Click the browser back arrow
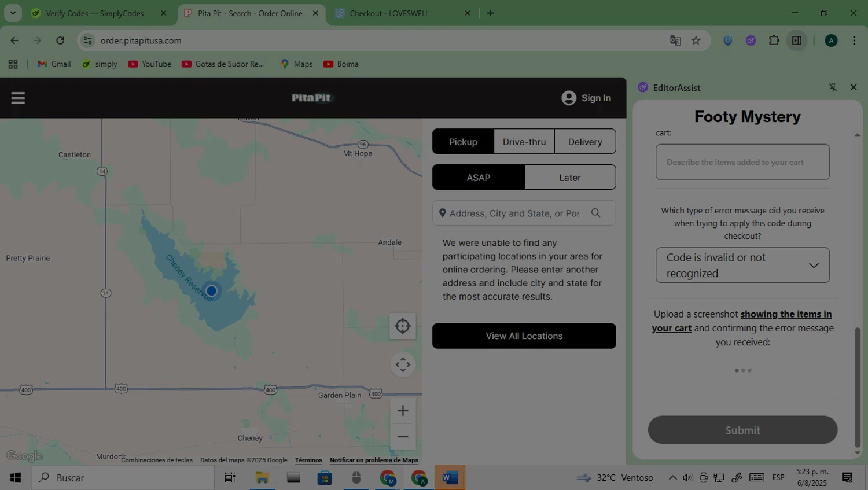Image resolution: width=868 pixels, height=490 pixels. 14,40
